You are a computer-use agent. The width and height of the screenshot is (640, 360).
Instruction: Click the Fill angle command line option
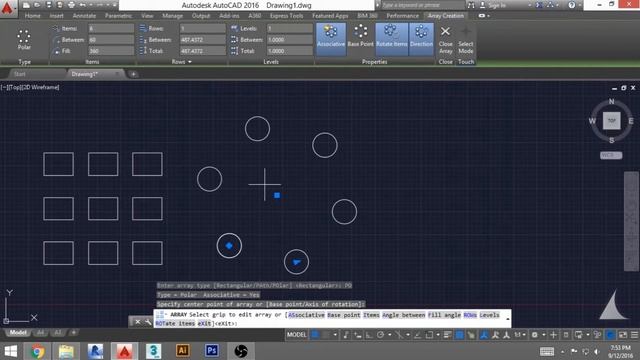[x=444, y=315]
